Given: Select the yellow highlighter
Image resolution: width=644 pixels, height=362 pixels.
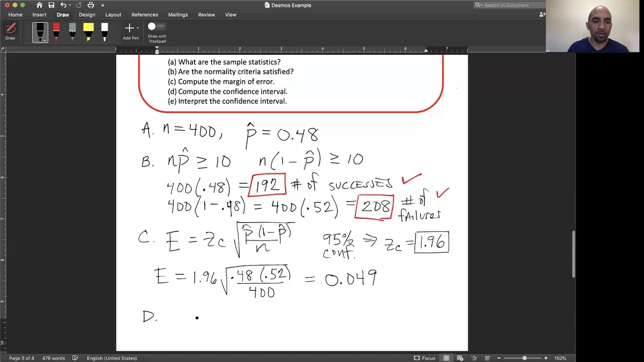Looking at the screenshot, I should click(x=89, y=32).
